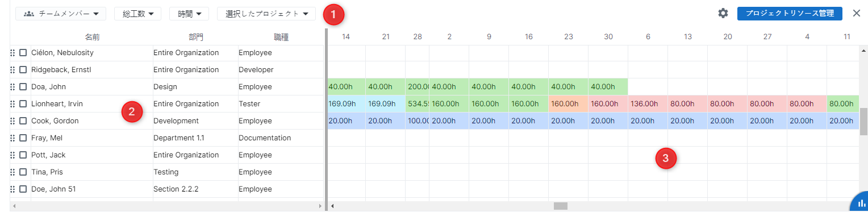Click the 部門 column header
The height and width of the screenshot is (212, 868).
196,38
